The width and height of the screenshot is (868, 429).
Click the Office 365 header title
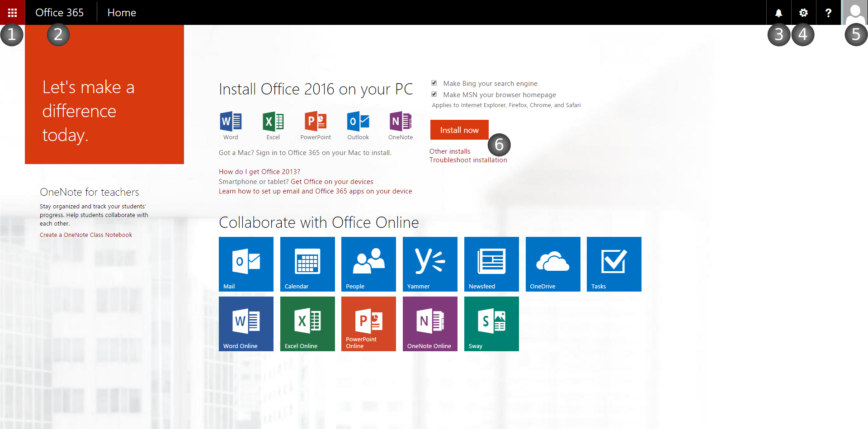[60, 13]
